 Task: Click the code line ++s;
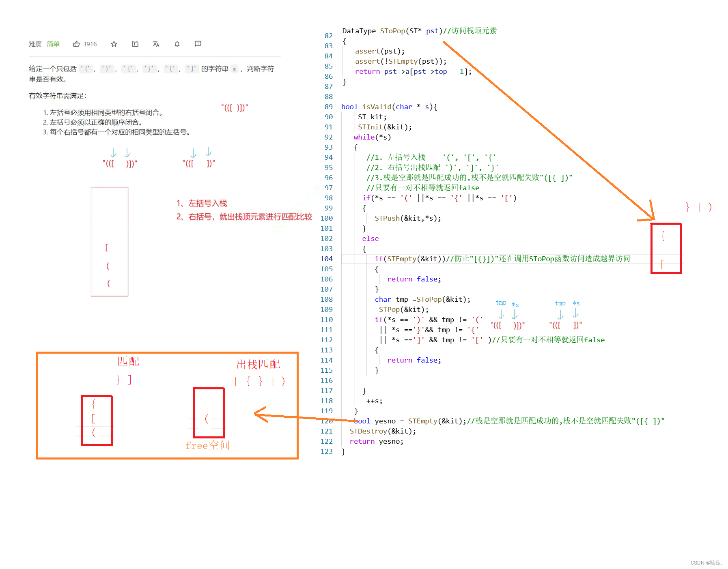pyautogui.click(x=374, y=401)
